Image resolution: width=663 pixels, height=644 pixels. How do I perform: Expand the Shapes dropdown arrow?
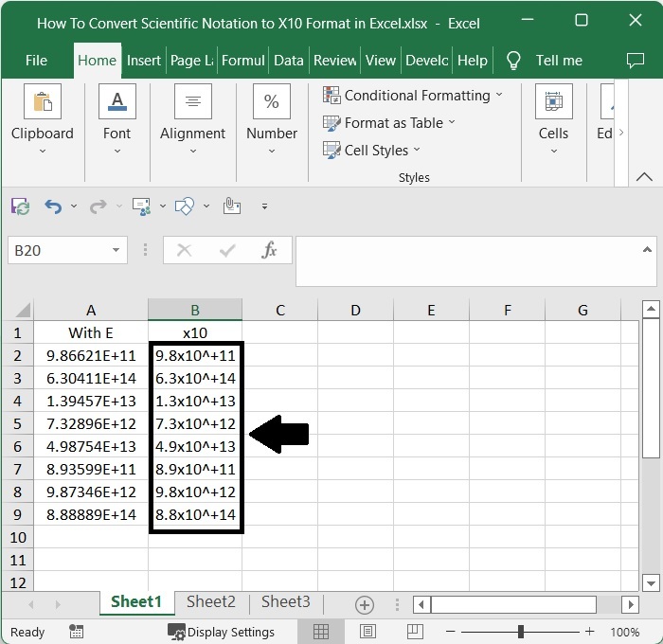coord(206,206)
